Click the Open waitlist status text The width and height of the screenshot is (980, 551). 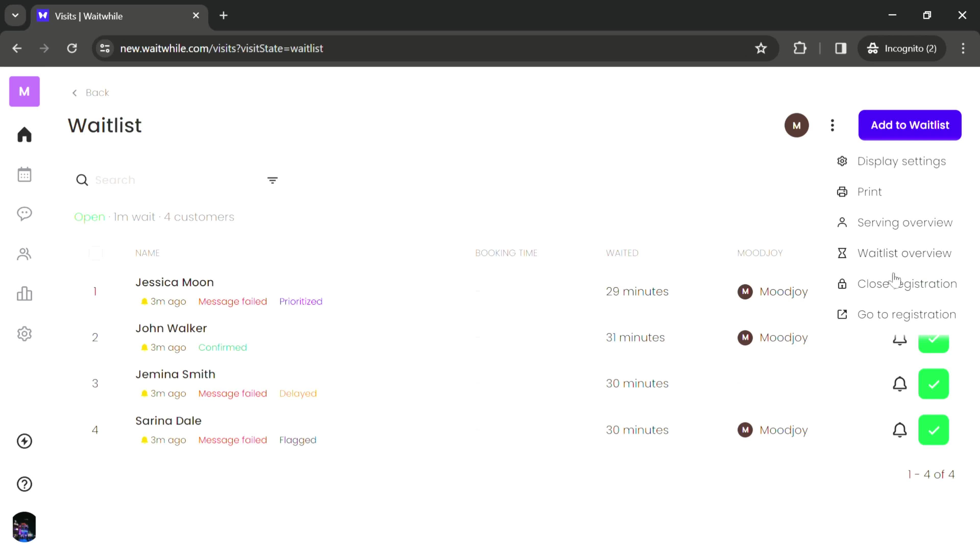tap(89, 217)
